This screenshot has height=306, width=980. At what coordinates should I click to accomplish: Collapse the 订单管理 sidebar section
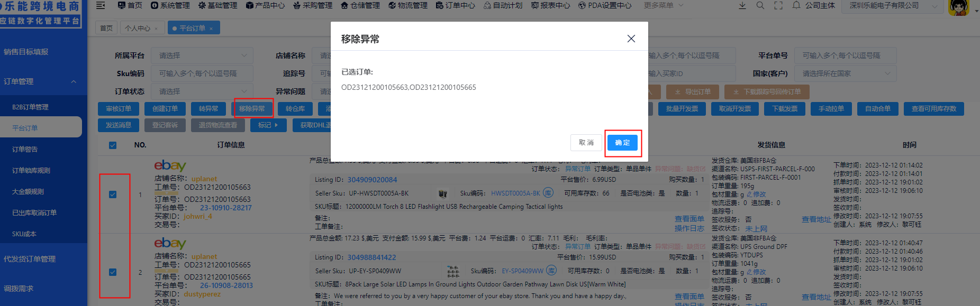pos(43,81)
